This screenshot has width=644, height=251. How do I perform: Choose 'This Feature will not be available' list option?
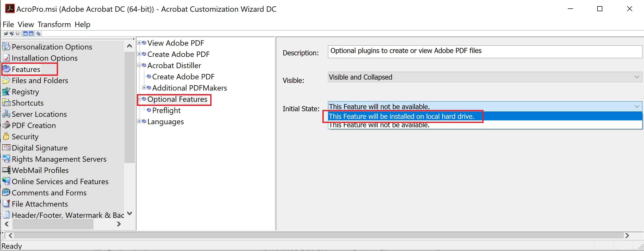(x=485, y=125)
